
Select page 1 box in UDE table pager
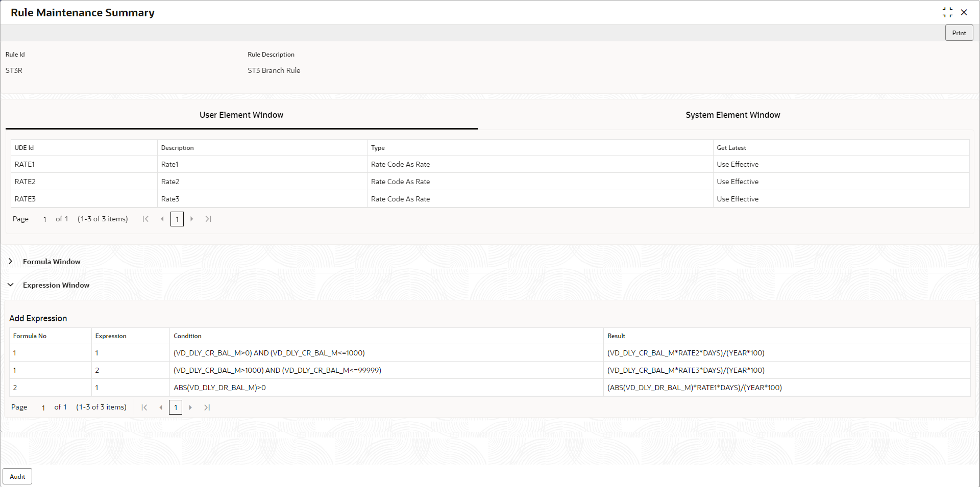coord(177,219)
